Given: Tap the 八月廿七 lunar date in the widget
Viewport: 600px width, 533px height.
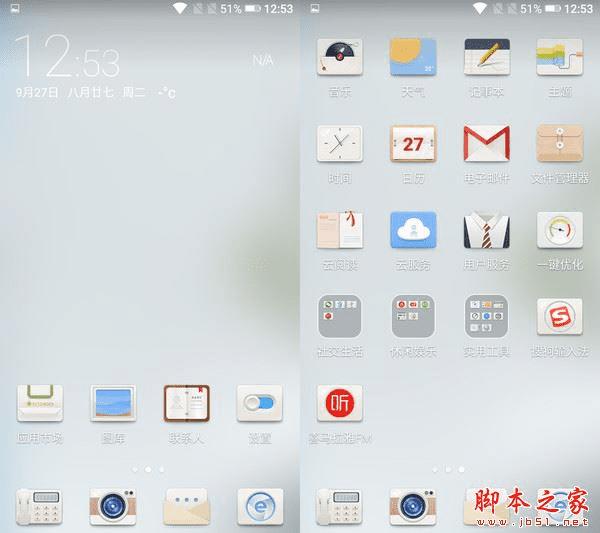Looking at the screenshot, I should pyautogui.click(x=91, y=92).
